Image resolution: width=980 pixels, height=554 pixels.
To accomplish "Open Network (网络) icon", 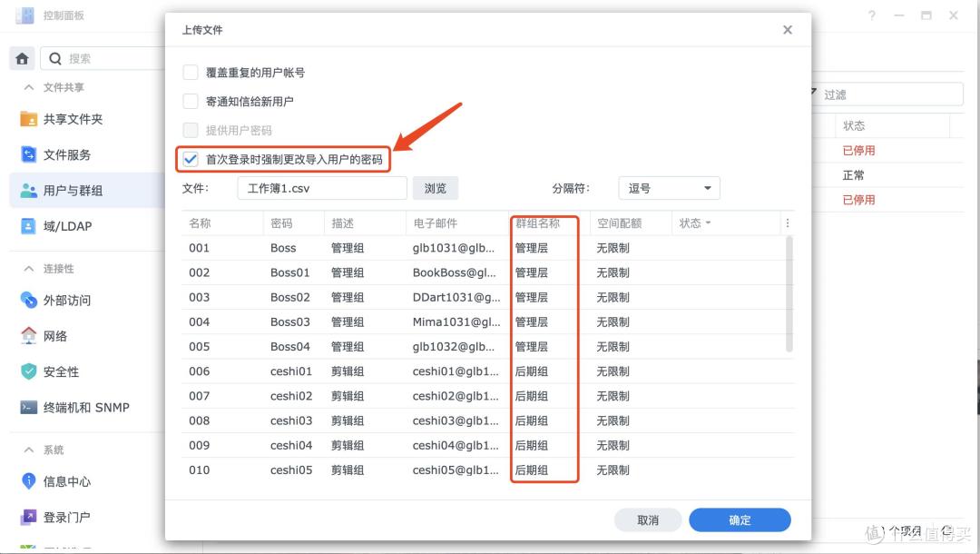I will coord(29,336).
